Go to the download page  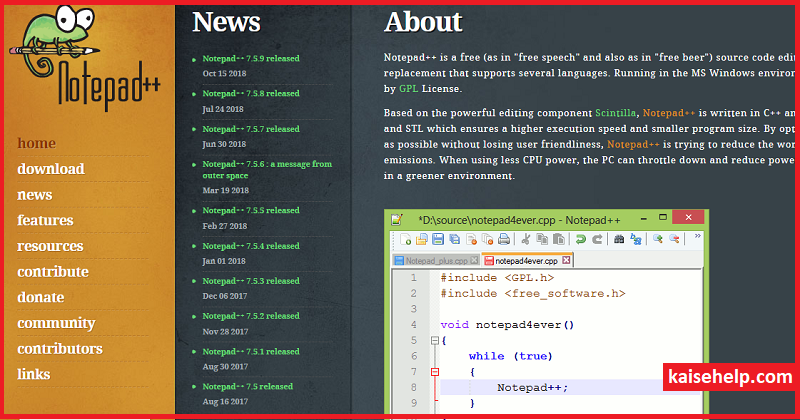[51, 168]
